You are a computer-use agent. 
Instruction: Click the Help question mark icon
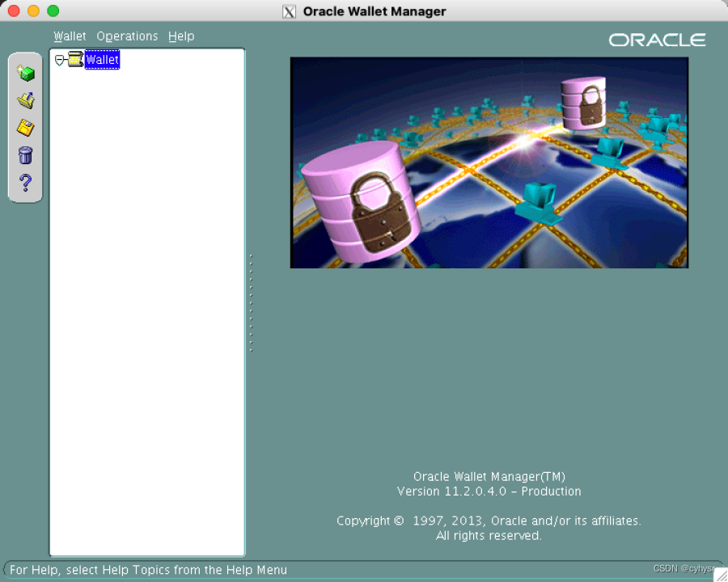(x=26, y=183)
